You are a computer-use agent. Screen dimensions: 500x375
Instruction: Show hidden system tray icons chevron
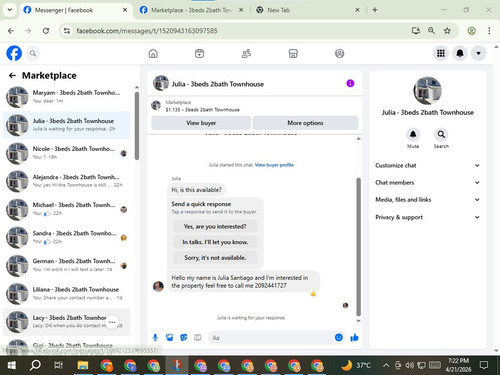coord(386,365)
